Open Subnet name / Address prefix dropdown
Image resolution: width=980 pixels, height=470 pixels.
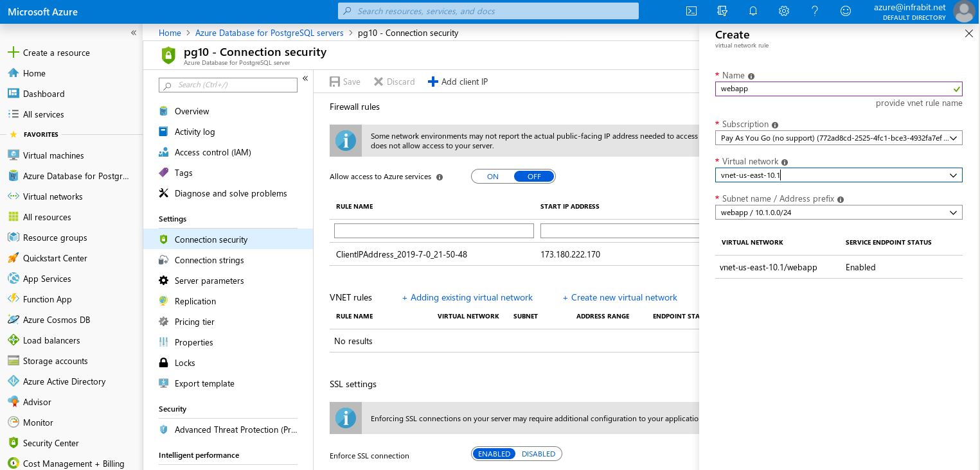point(839,212)
